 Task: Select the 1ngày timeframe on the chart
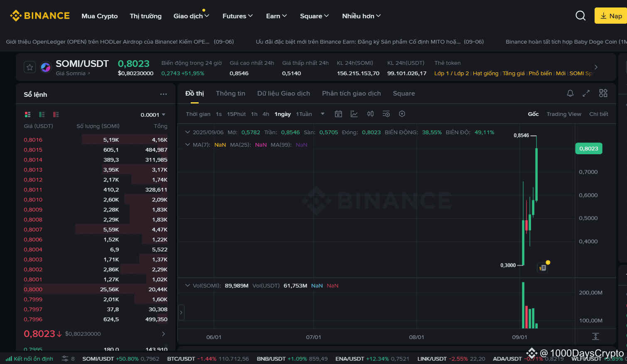pyautogui.click(x=283, y=113)
